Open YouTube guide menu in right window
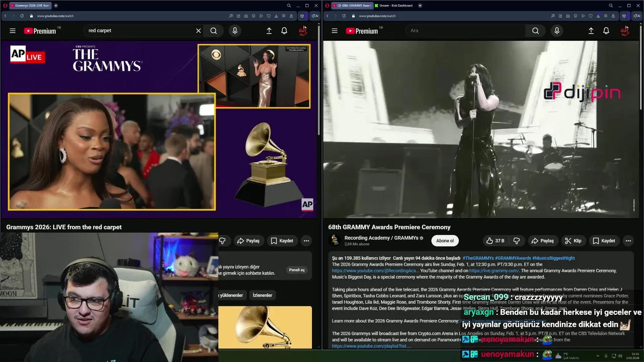644x362 pixels. pyautogui.click(x=335, y=31)
